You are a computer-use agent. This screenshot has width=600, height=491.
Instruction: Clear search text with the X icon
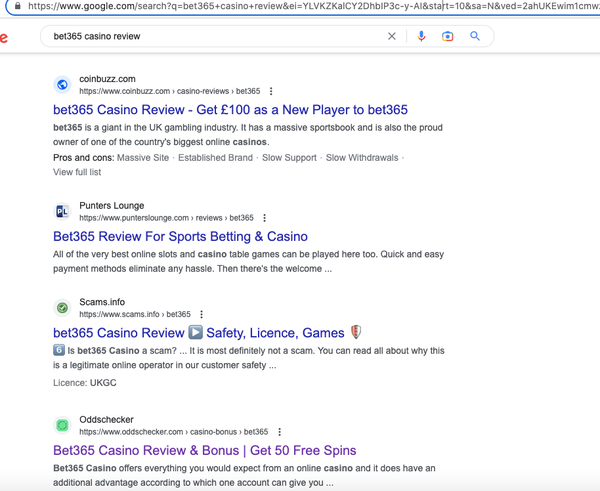click(x=392, y=36)
